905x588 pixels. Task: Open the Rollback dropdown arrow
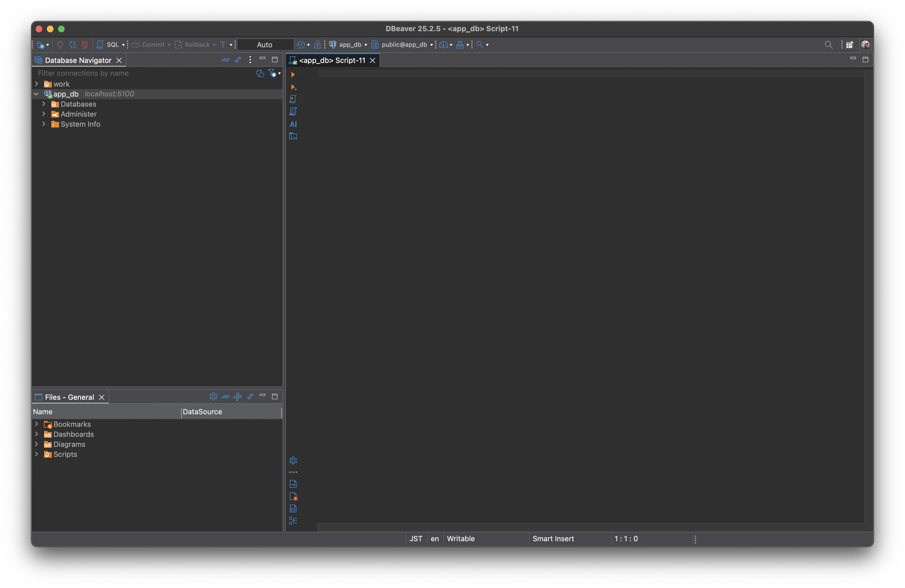[x=214, y=45]
